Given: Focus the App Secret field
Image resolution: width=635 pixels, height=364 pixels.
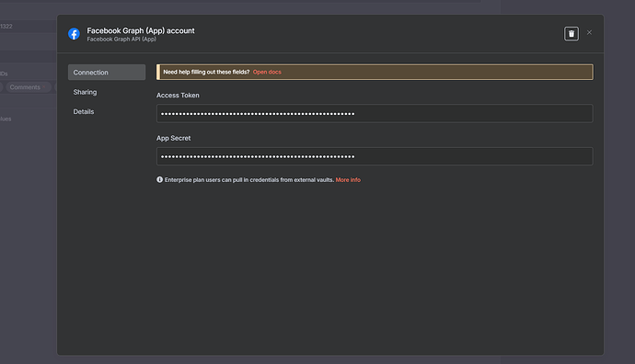Looking at the screenshot, I should [x=375, y=156].
